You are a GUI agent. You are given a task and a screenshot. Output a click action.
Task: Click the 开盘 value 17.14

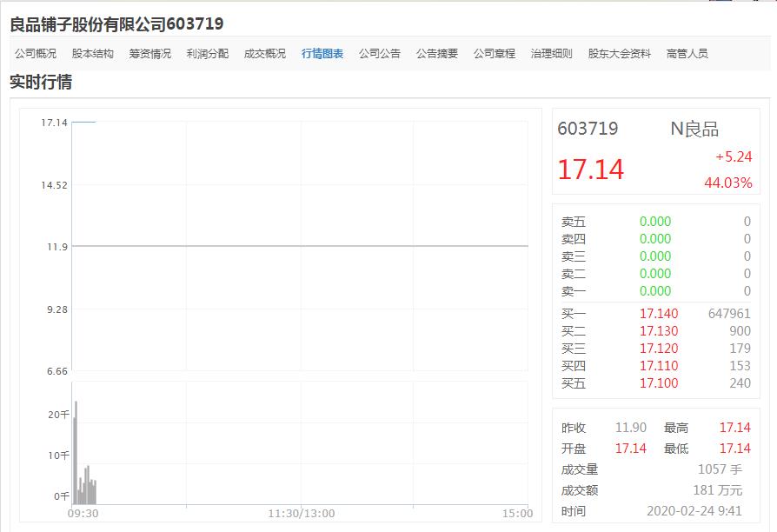[x=631, y=449]
